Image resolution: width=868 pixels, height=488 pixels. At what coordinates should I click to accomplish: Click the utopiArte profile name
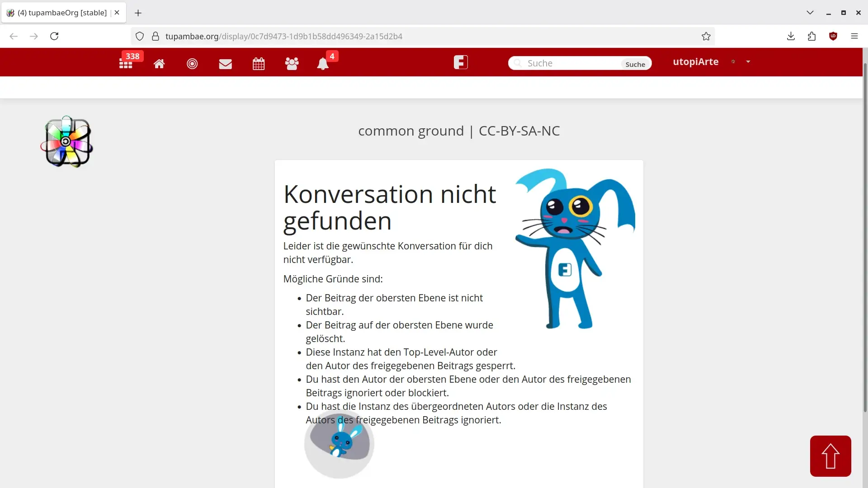point(695,62)
